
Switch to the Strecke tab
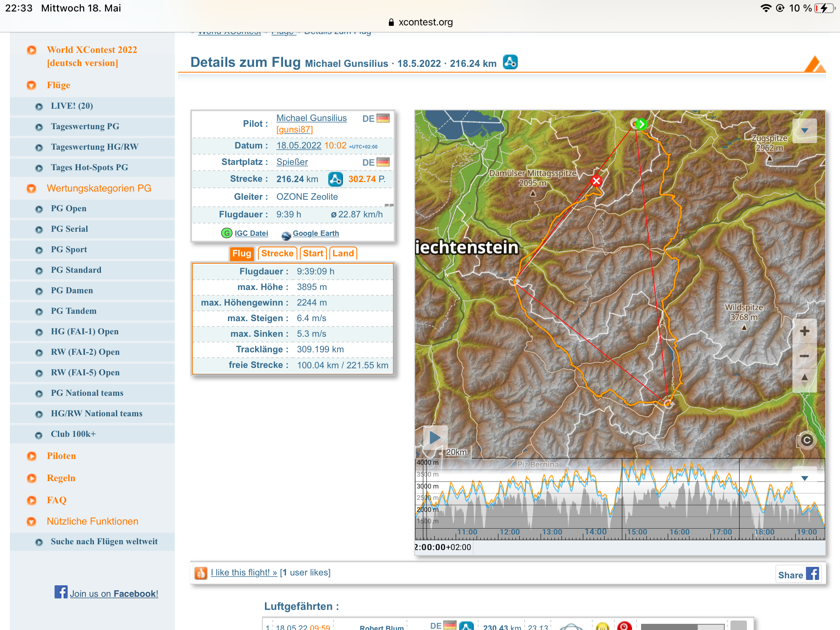pyautogui.click(x=277, y=253)
